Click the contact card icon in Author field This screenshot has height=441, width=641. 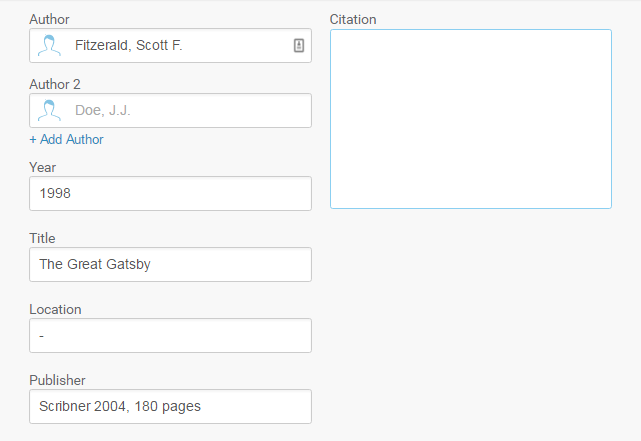pyautogui.click(x=299, y=45)
